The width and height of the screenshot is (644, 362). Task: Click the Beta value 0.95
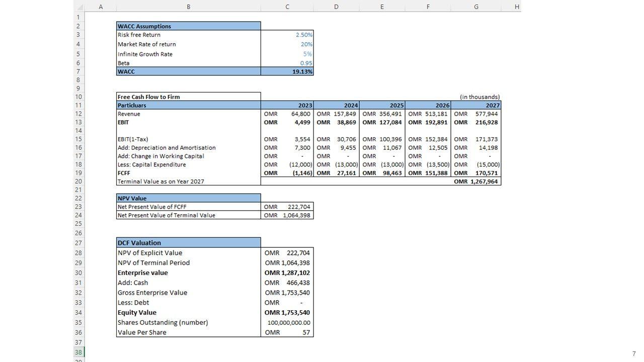point(287,63)
